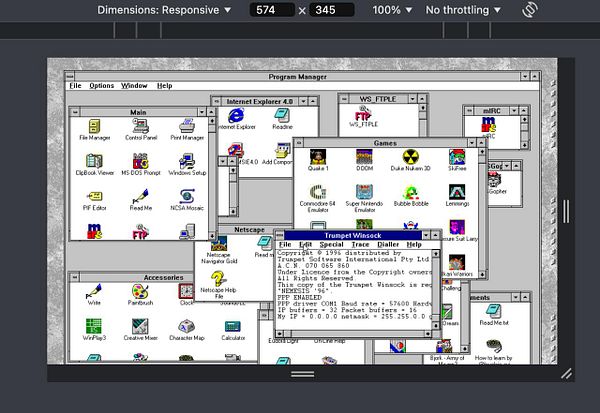Click Trumpet Winsock vertical scrollbar down arrow
Image resolution: width=600 pixels, height=413 pixels.
tap(435, 325)
